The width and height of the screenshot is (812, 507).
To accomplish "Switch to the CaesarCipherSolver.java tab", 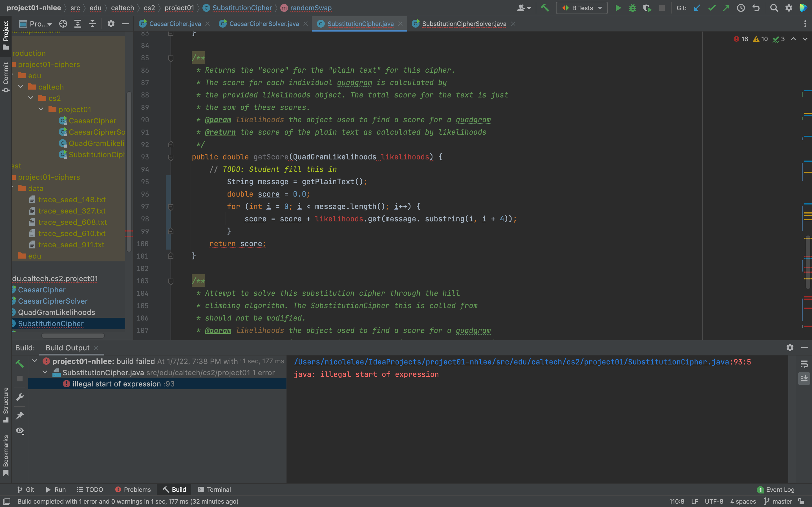I will coord(264,24).
